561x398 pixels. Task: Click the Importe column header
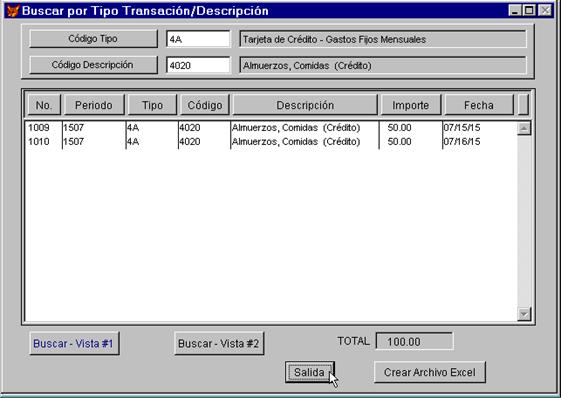click(x=411, y=105)
